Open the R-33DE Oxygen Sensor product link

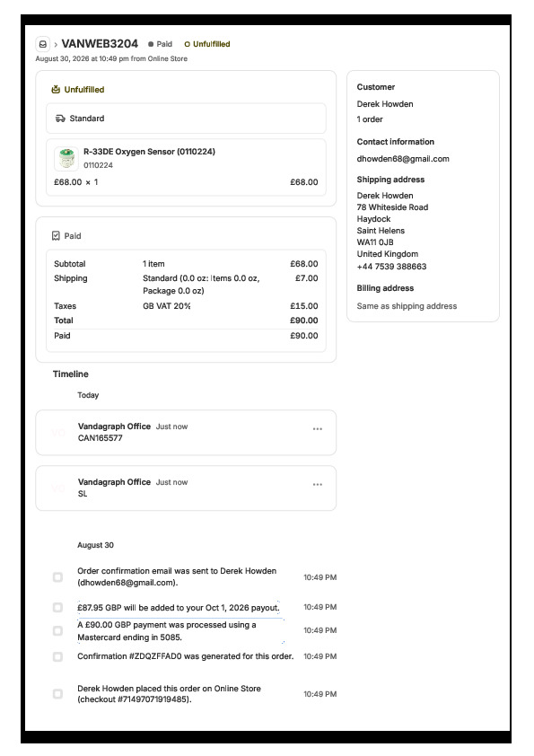[149, 152]
